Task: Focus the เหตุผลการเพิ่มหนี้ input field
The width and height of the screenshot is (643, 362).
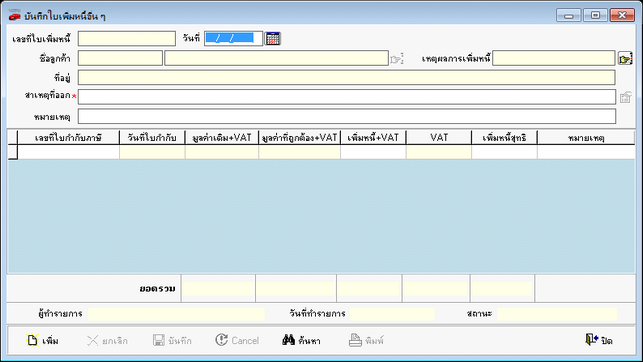Action: tap(554, 58)
